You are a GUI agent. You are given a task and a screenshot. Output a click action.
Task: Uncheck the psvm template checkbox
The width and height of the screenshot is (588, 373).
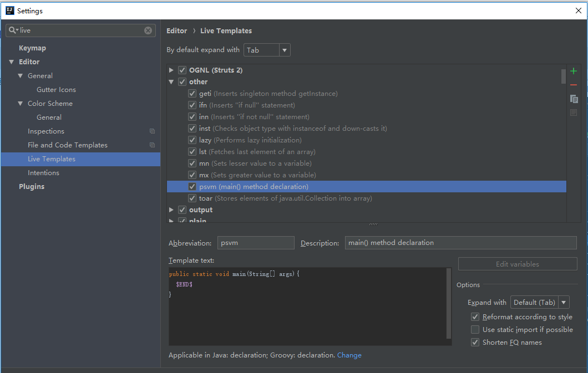tap(191, 186)
